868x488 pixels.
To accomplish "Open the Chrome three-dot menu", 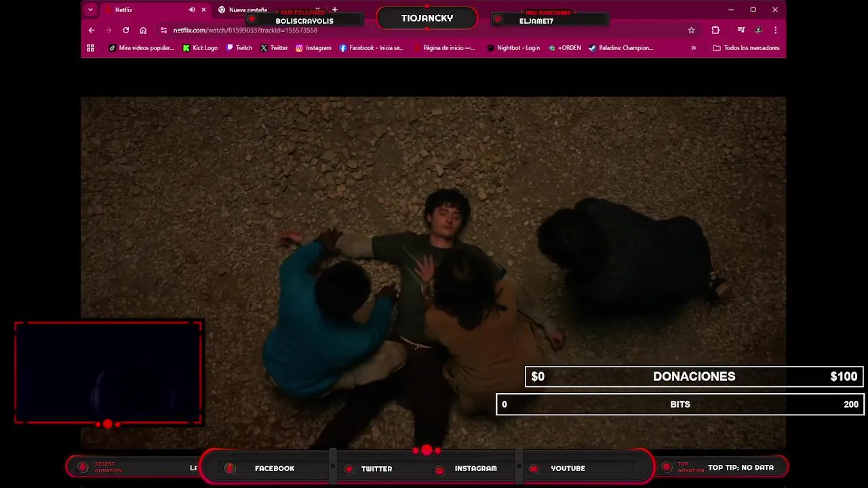I will point(775,30).
